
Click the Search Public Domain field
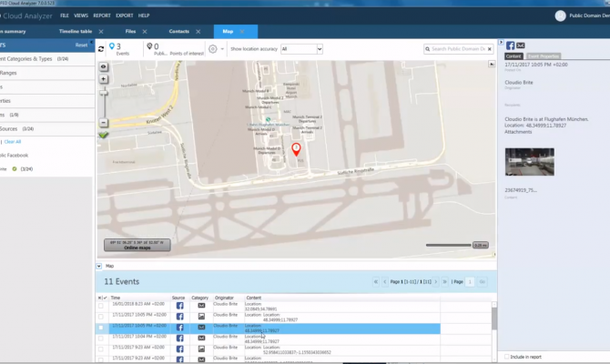[460, 49]
